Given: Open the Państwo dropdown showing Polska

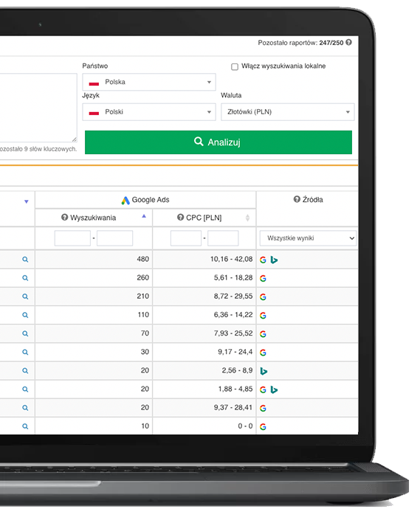Looking at the screenshot, I should pos(149,82).
